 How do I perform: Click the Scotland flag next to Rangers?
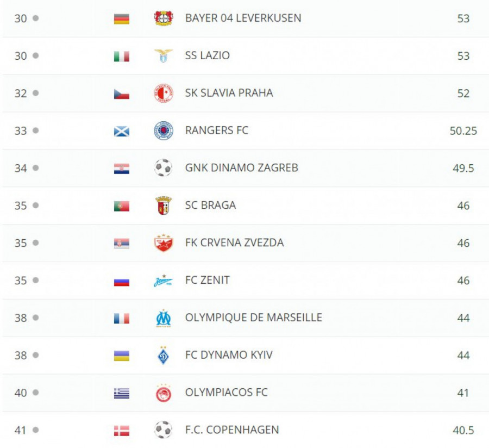121,131
